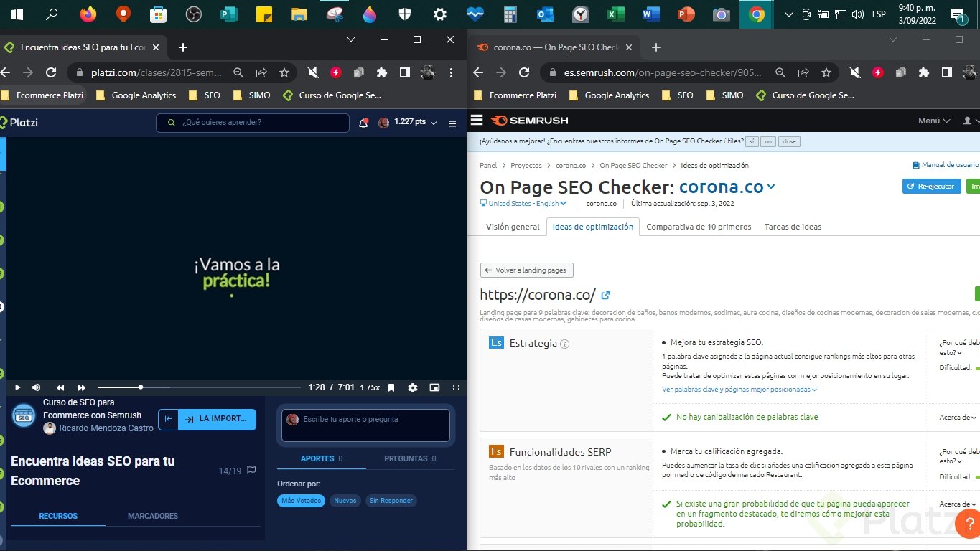980x551 pixels.
Task: Switch to the PREGUNTAS tab
Action: pos(410,458)
